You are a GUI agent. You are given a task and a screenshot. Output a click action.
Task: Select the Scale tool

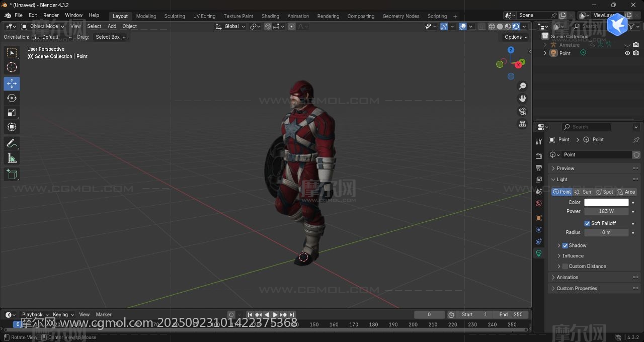[x=12, y=113]
